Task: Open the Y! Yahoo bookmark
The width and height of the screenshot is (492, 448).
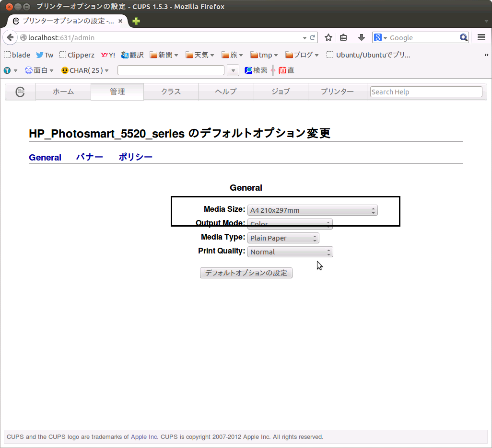Action: point(107,55)
